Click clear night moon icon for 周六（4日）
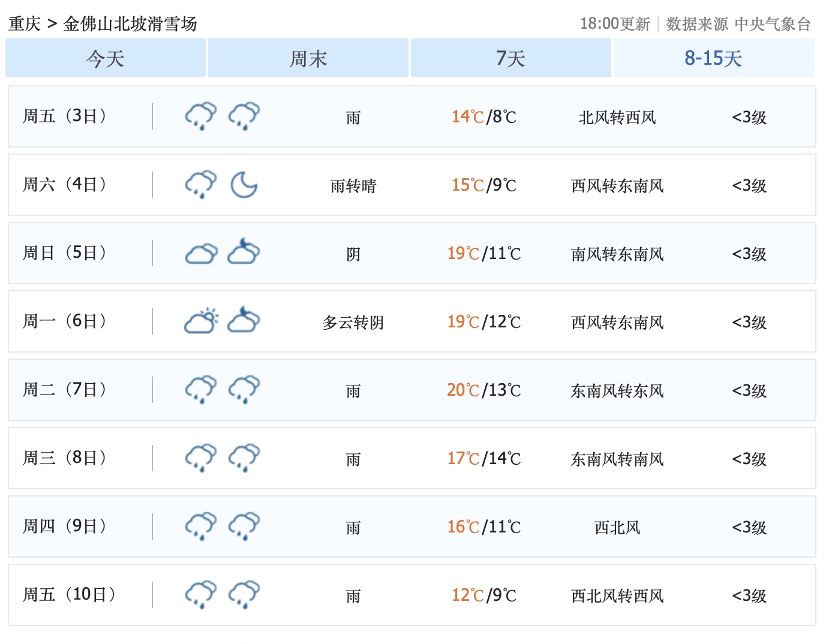Image resolution: width=835 pixels, height=644 pixels. pos(244,185)
